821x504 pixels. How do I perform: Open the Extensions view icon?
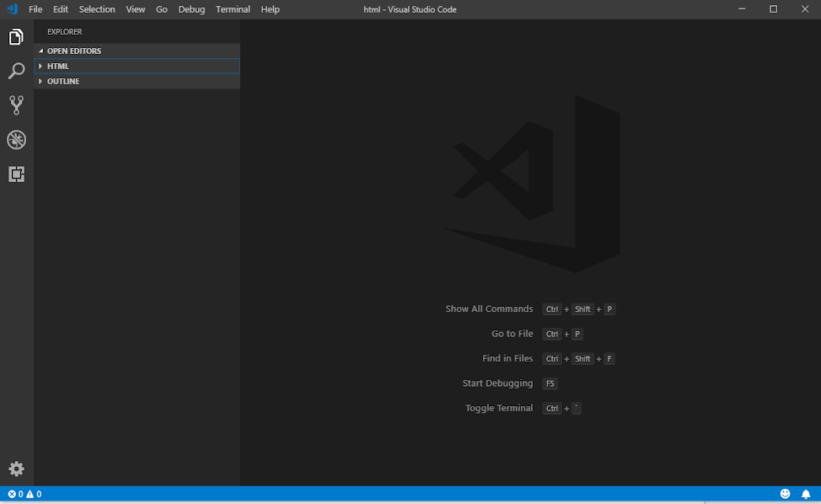(x=16, y=174)
